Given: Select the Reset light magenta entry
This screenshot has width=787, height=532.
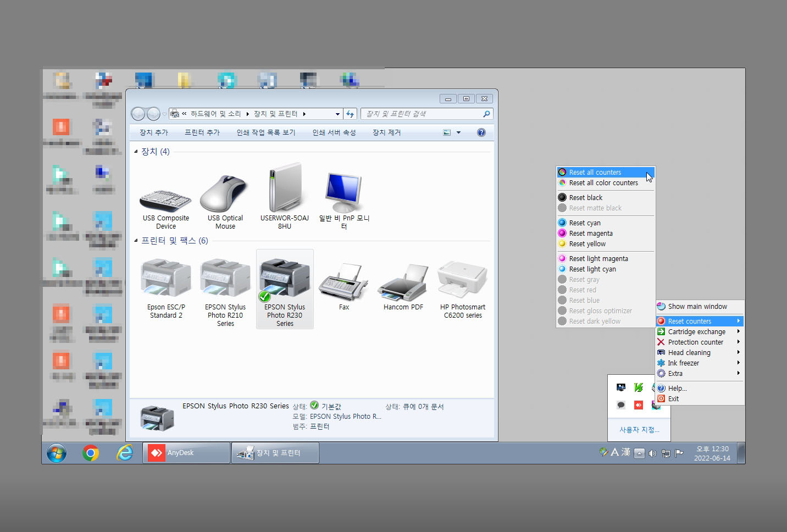Looking at the screenshot, I should [606, 258].
